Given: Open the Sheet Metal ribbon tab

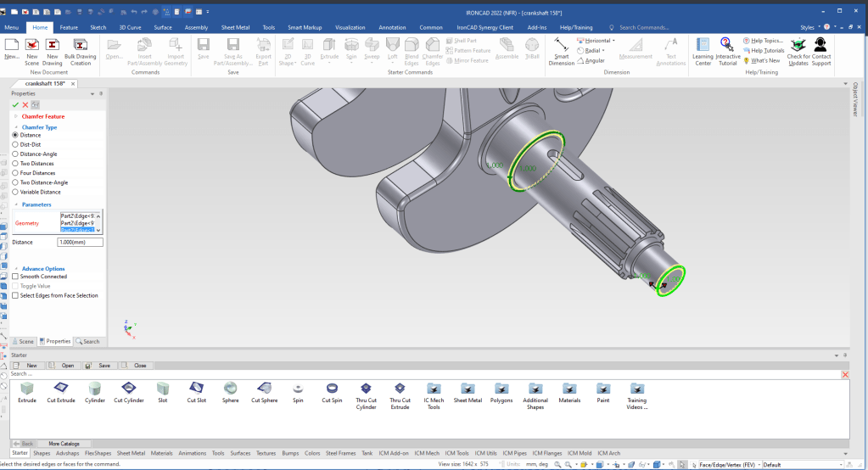Looking at the screenshot, I should pyautogui.click(x=234, y=27).
